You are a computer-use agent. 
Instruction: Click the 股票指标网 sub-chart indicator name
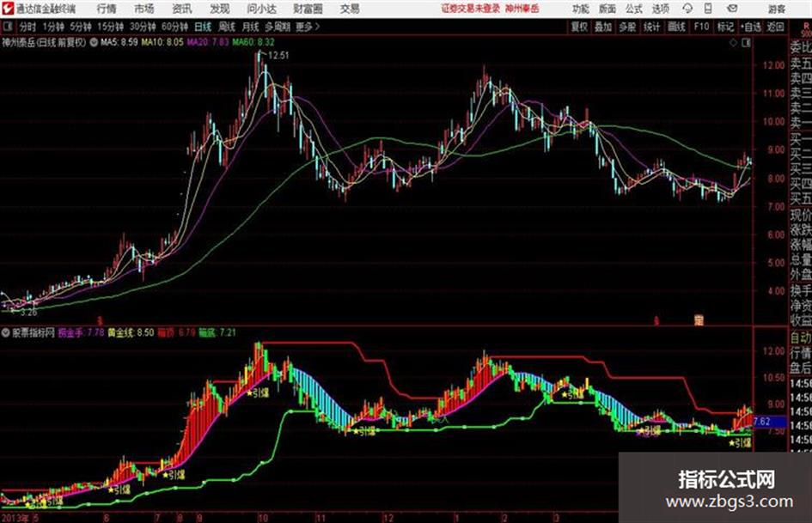[x=34, y=332]
